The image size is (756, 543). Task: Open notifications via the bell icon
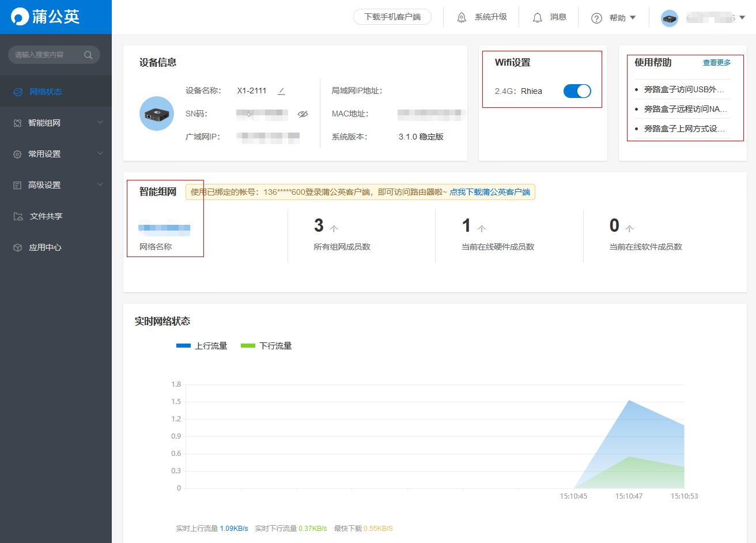537,17
